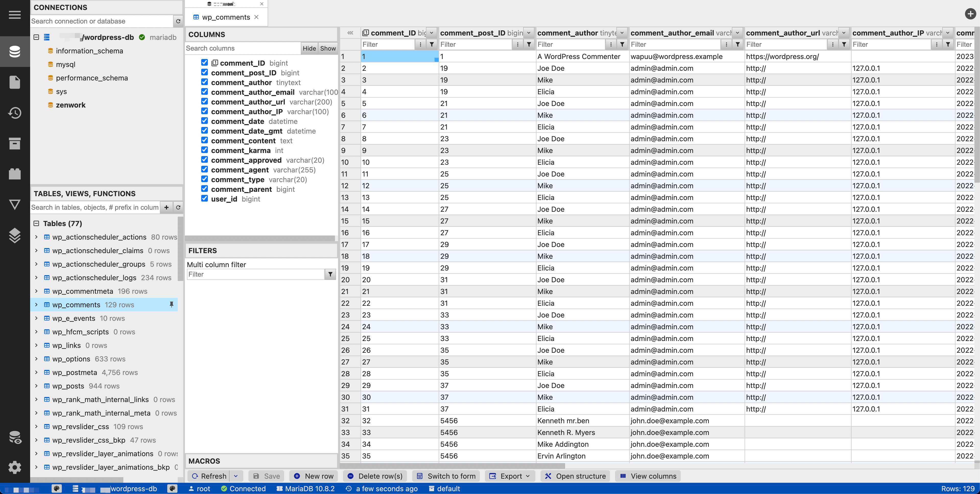Toggle the comment_approved column checkbox
The height and width of the screenshot is (494, 980).
tap(205, 159)
